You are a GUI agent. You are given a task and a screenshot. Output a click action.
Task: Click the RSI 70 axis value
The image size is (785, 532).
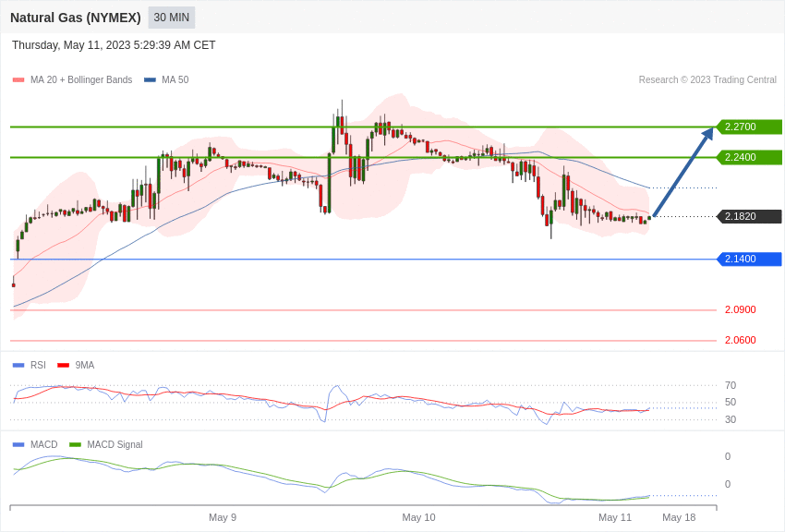[731, 385]
